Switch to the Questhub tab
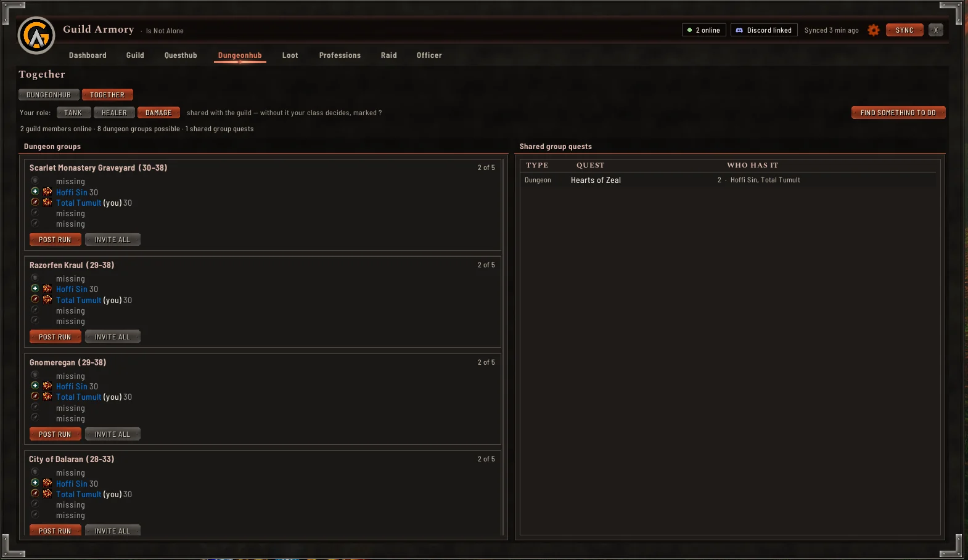Screen dimensions: 968x560 [x=181, y=55]
